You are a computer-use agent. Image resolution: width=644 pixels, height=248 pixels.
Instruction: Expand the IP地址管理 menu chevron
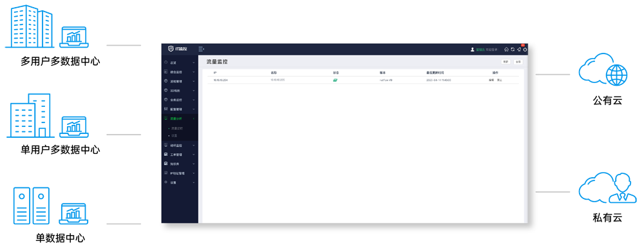pos(193,173)
